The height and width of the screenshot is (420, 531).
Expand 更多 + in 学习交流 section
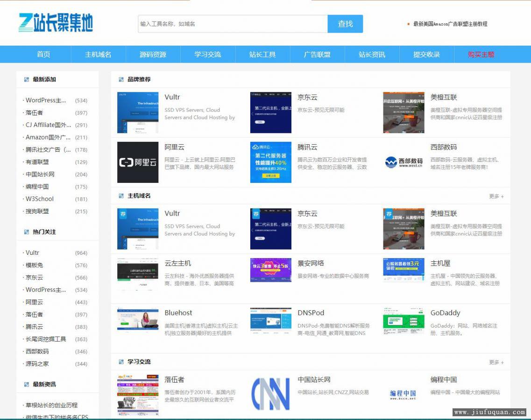[496, 363]
